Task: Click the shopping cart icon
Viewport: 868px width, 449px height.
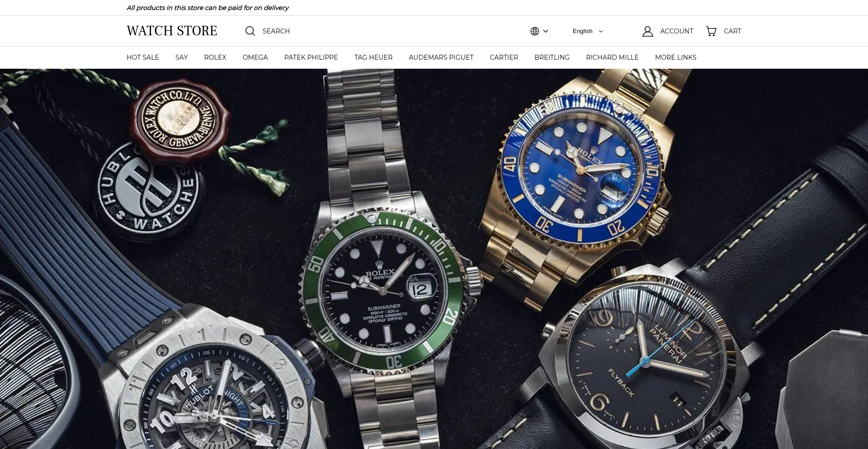Action: [711, 31]
